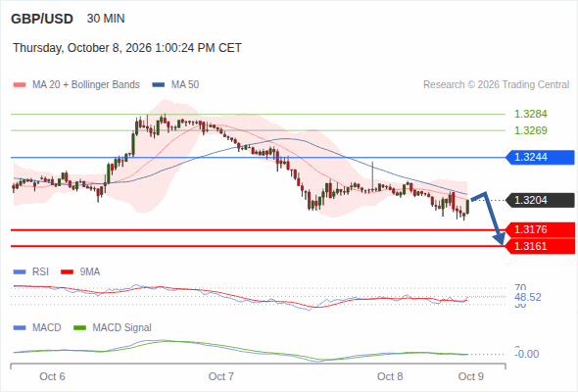Click the GBP/USD chart title
The width and height of the screenshot is (578, 392).
pyautogui.click(x=42, y=19)
